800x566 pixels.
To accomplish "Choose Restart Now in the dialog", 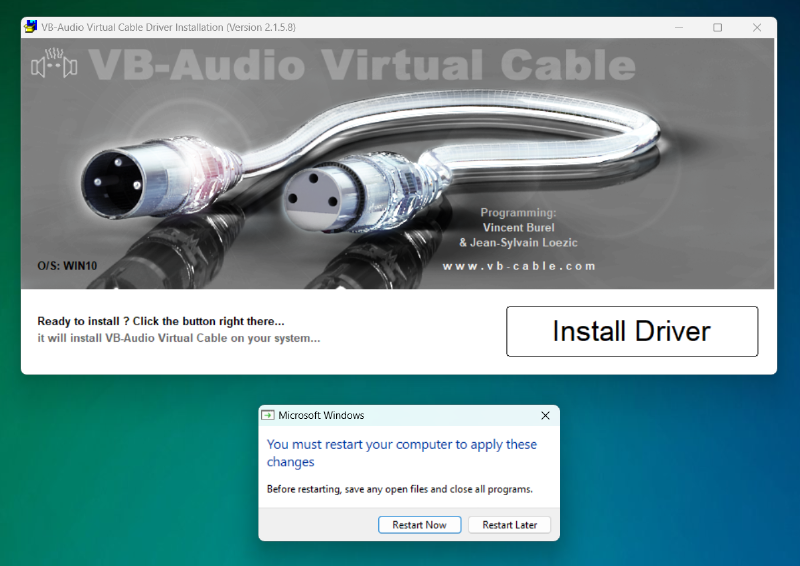I will 419,525.
